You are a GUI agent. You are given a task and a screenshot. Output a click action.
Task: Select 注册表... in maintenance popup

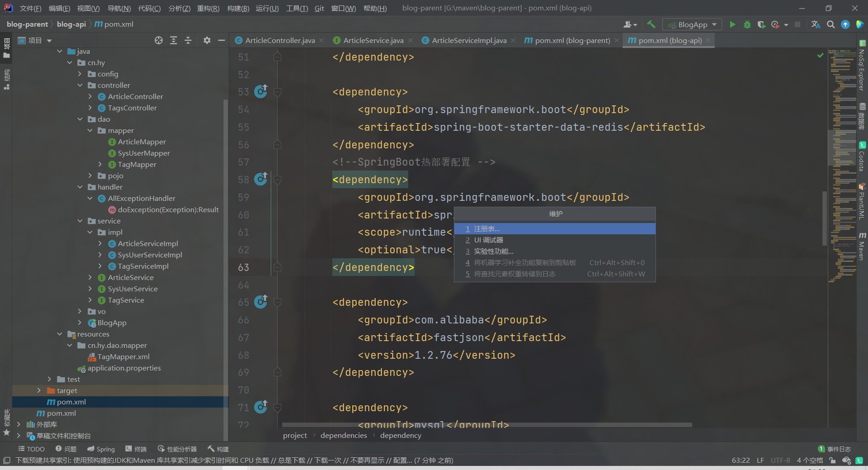click(555, 228)
